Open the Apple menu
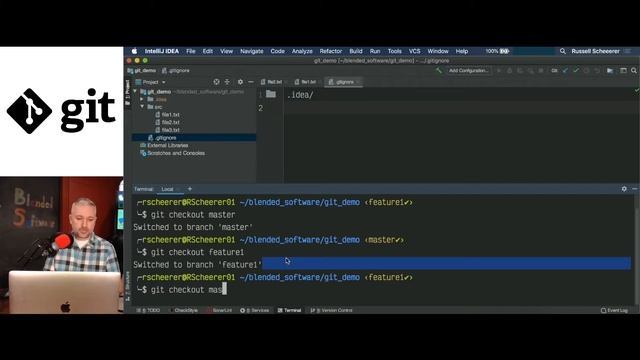 pos(134,51)
